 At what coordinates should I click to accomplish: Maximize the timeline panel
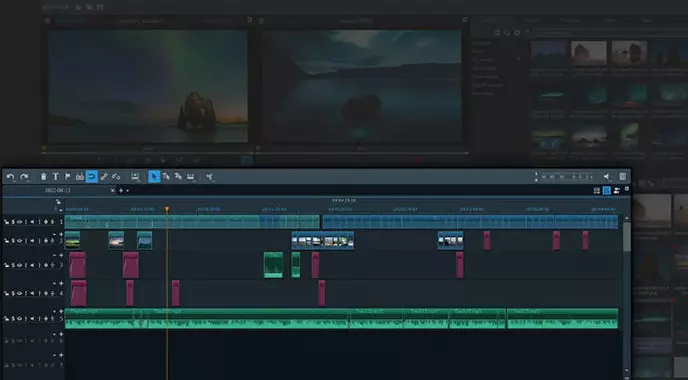tap(627, 189)
